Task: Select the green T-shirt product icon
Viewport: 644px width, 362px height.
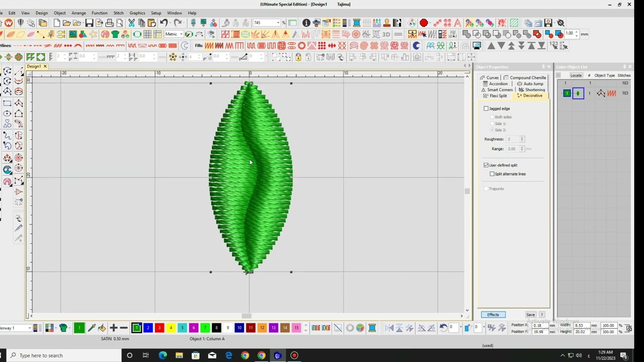Action: (115, 34)
